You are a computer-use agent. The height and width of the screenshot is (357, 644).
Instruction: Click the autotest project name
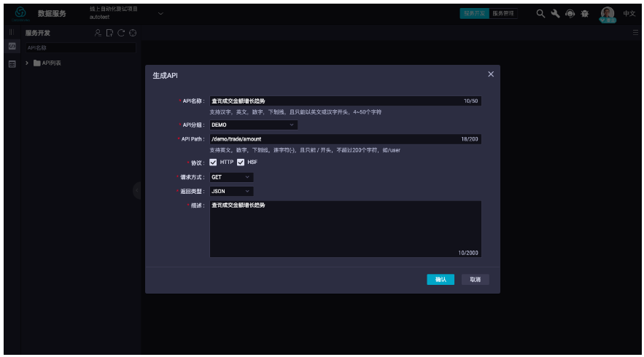point(99,17)
